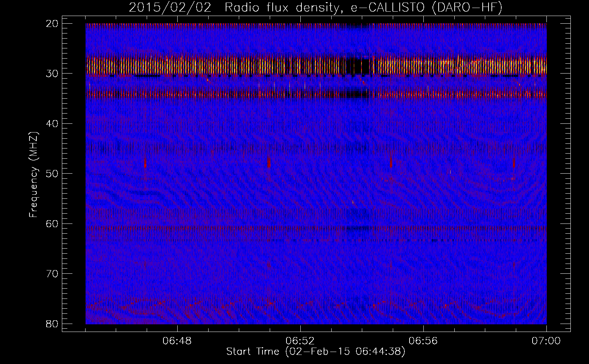589x364 pixels.
Task: Click the 50 frequency tick label
Action: point(51,174)
